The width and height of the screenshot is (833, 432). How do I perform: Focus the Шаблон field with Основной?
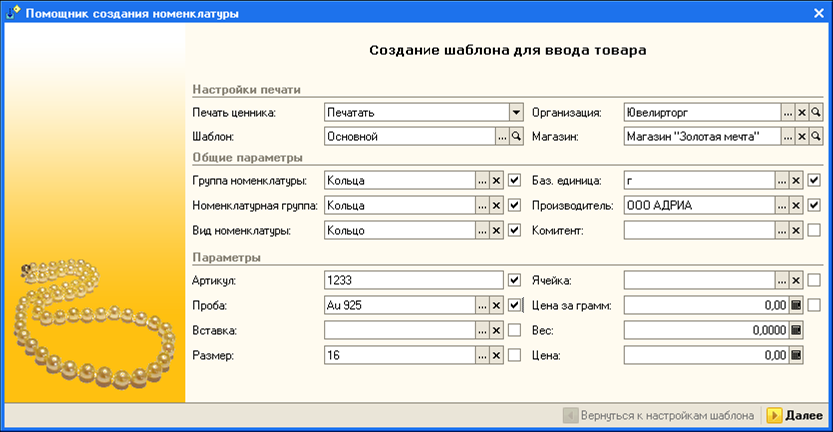(x=410, y=137)
